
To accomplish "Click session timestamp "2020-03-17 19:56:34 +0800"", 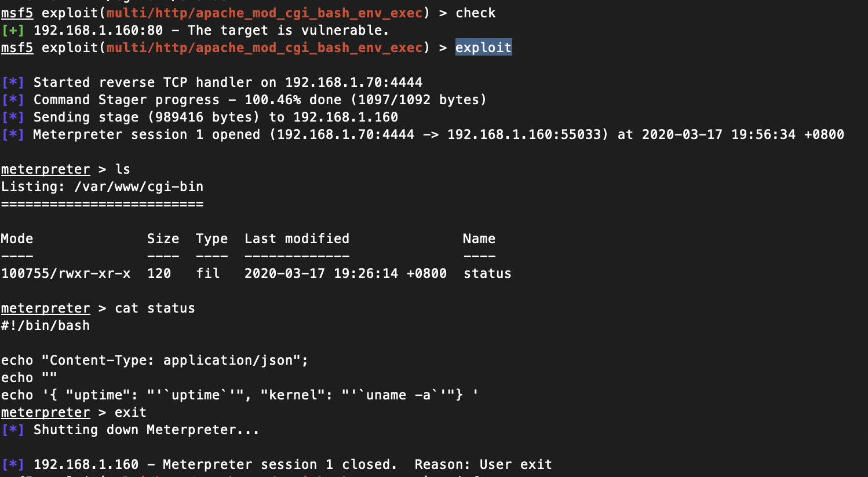I will pos(743,134).
